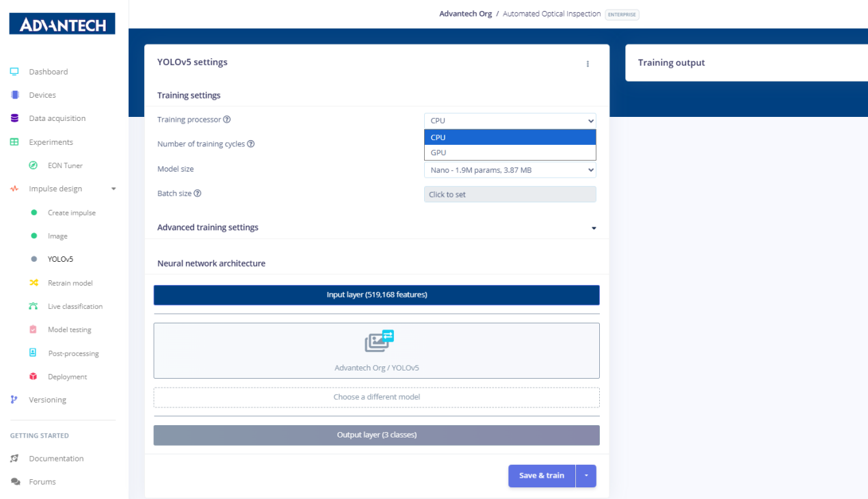Click the YOLOv5 settings title
Viewport: 868px width, 499px height.
[x=192, y=62]
